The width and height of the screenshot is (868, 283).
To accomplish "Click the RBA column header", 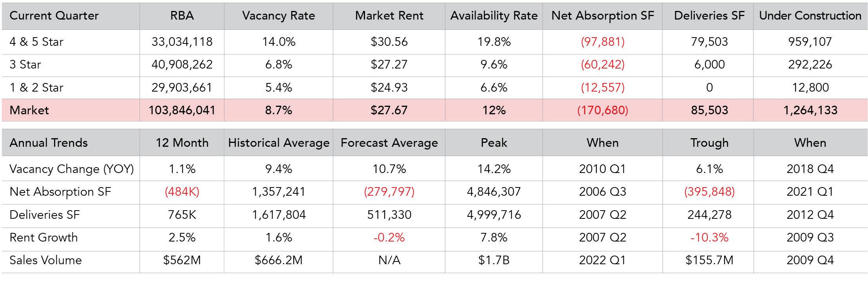I will [182, 16].
